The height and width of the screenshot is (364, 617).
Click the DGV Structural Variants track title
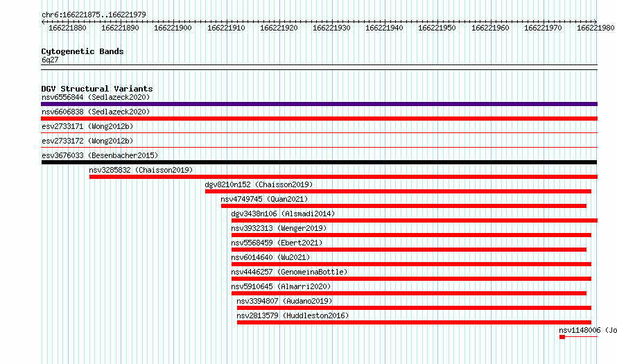click(x=97, y=89)
